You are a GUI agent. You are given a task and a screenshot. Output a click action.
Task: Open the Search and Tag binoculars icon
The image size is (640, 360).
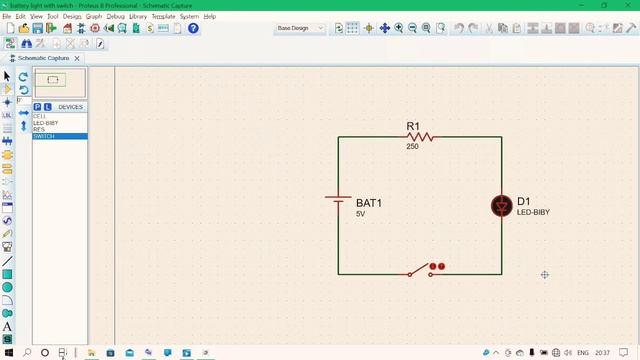[x=27, y=43]
